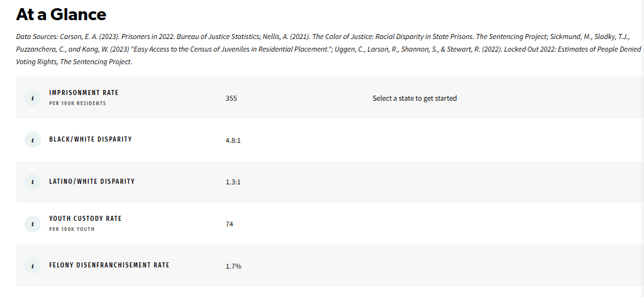Image resolution: width=644 pixels, height=297 pixels.
Task: Click the Latino/White Disparity label
Action: 92,182
